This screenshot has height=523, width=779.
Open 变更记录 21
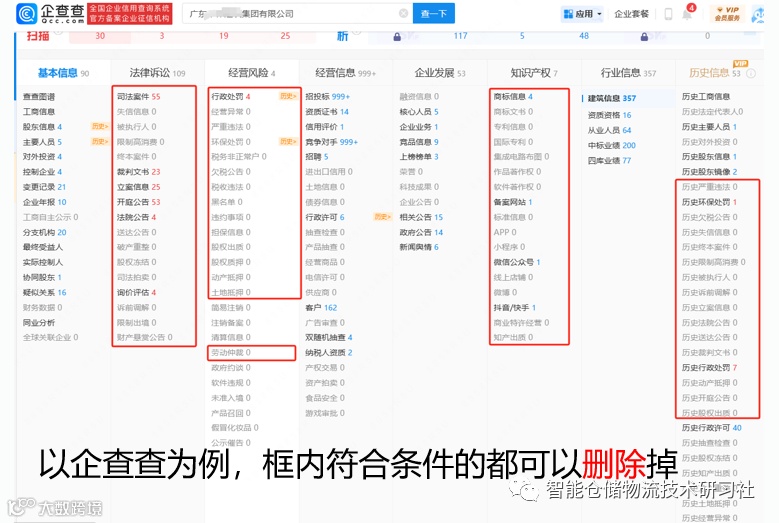[44, 187]
